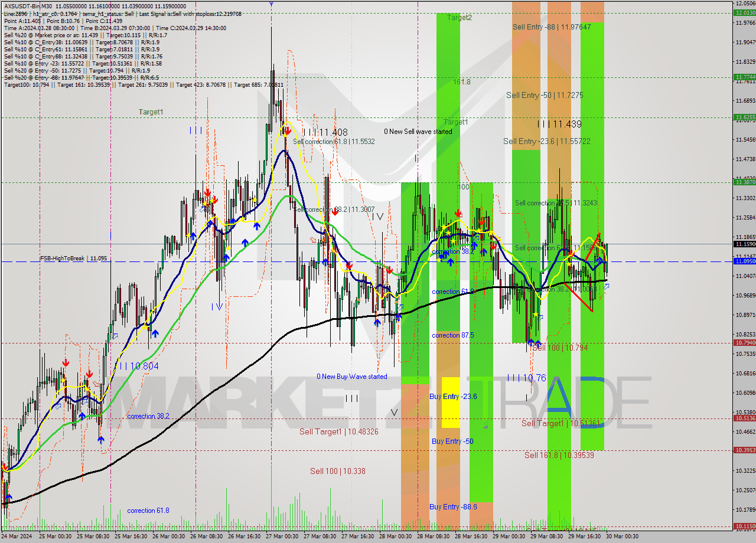Click the '161.8' label on green zone
756x543 pixels.
point(462,82)
